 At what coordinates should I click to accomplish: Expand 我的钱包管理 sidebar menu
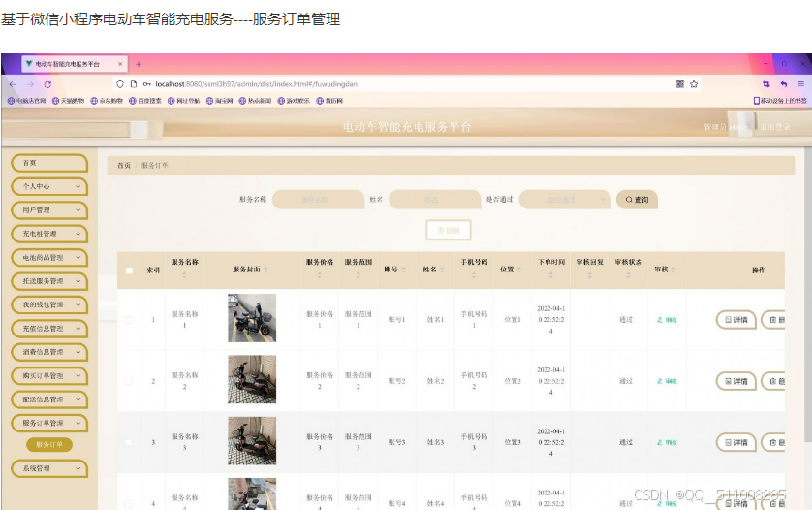[48, 304]
